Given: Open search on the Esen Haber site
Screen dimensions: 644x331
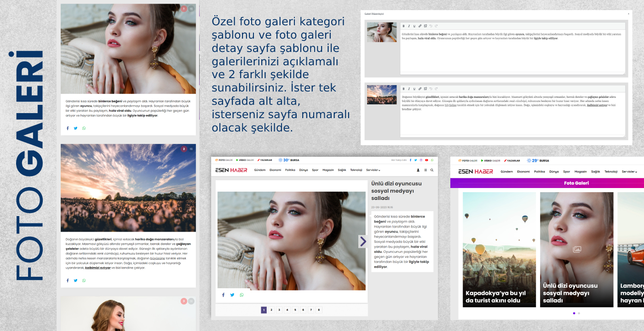Looking at the screenshot, I should pyautogui.click(x=431, y=170).
